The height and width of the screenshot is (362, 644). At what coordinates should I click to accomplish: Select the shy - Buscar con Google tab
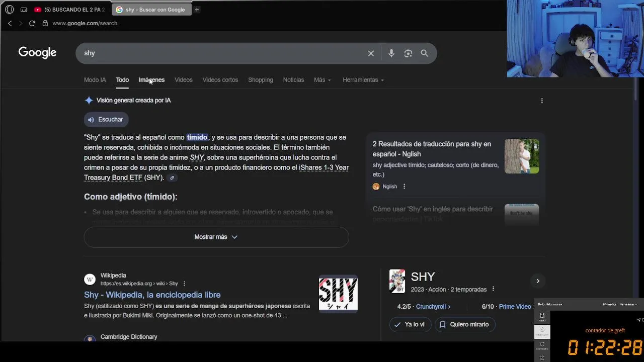click(151, 10)
